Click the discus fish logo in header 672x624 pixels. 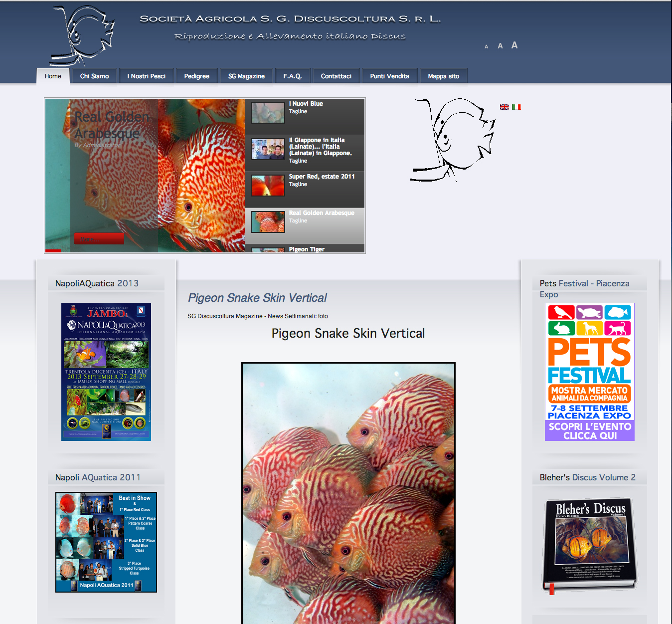82,35
